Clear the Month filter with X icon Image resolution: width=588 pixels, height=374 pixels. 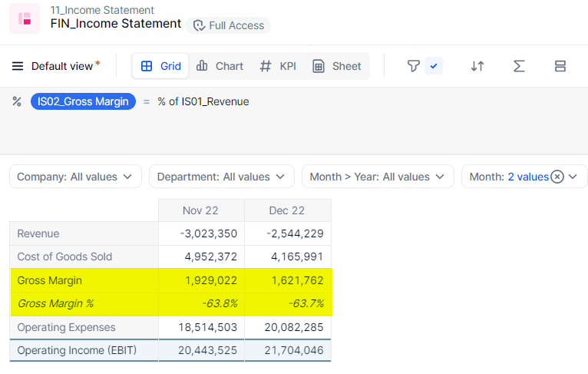pos(557,177)
